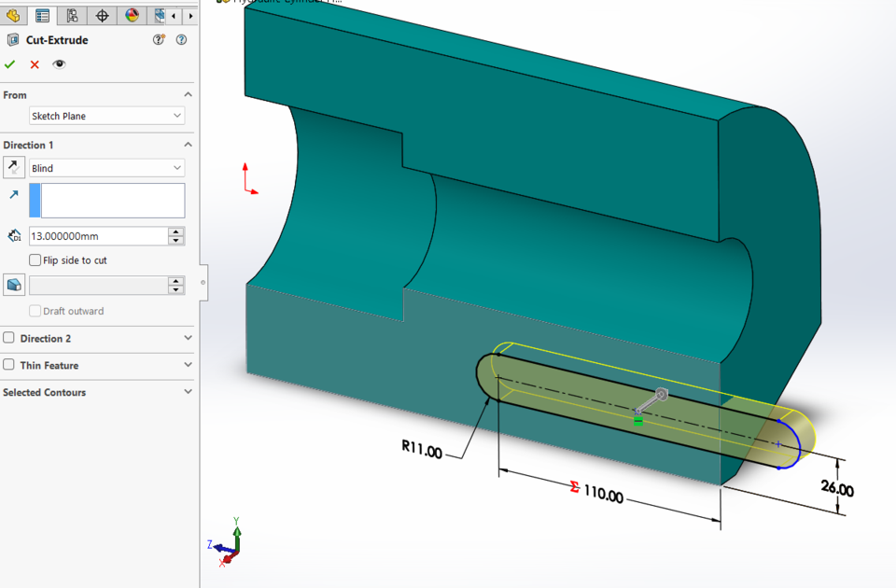Open context-sensitive help via the question mark icon
The height and width of the screenshot is (588, 896).
pyautogui.click(x=181, y=40)
